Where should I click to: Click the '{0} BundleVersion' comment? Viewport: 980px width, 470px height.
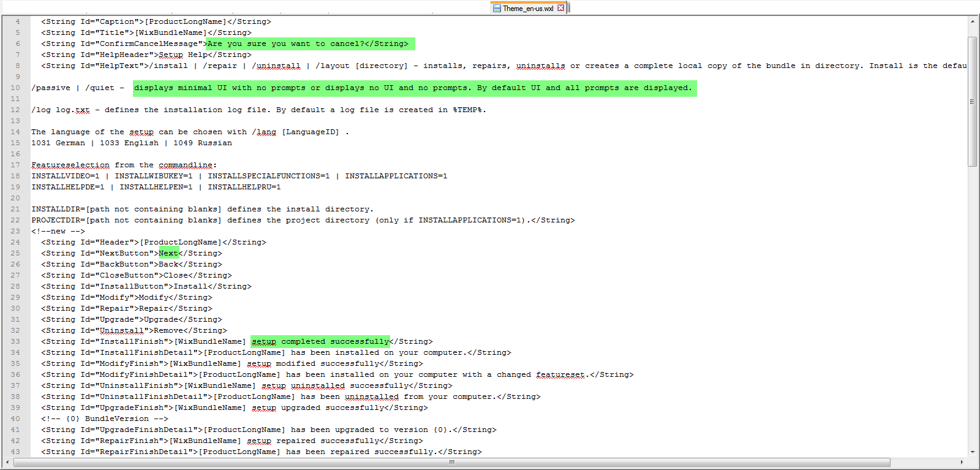click(105, 419)
